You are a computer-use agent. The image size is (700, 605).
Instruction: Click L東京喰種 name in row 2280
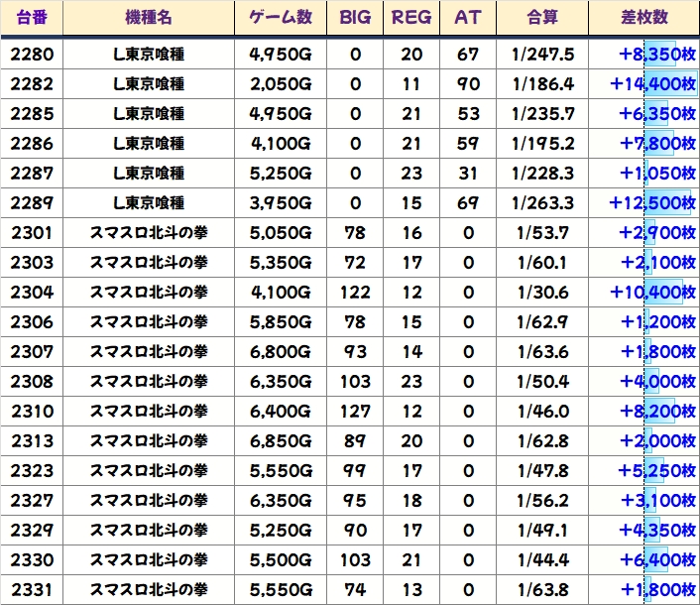(x=149, y=54)
